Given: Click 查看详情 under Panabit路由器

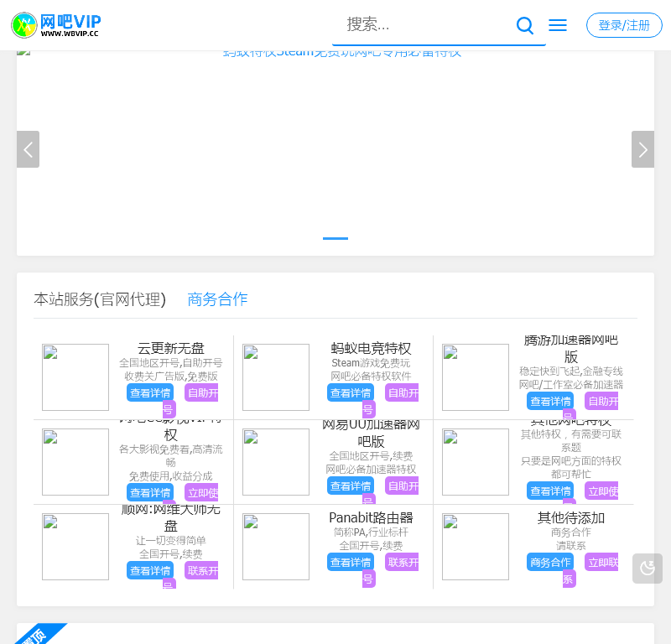Looking at the screenshot, I should click(x=351, y=562).
